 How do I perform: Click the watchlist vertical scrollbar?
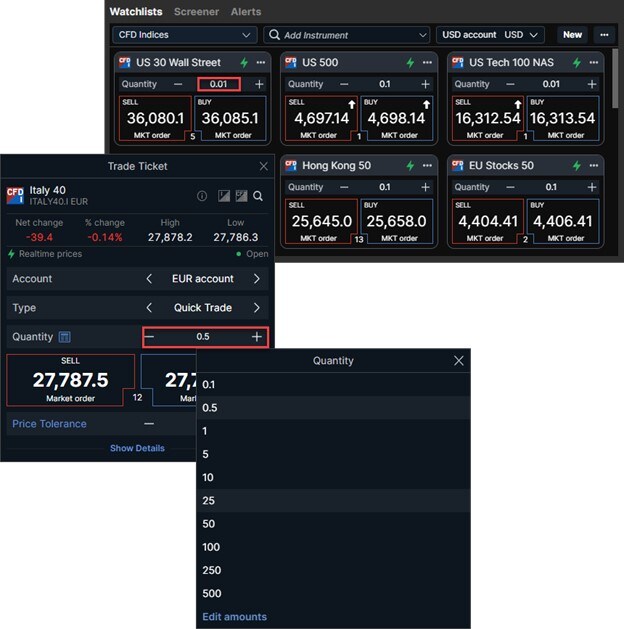tap(615, 78)
